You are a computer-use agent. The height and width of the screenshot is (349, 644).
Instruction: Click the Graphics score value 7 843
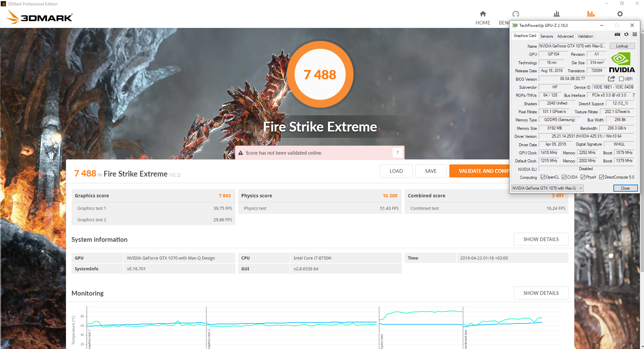click(x=225, y=196)
